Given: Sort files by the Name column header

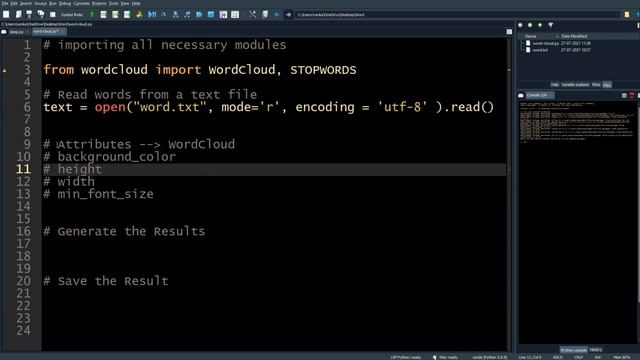Looking at the screenshot, I should point(531,36).
